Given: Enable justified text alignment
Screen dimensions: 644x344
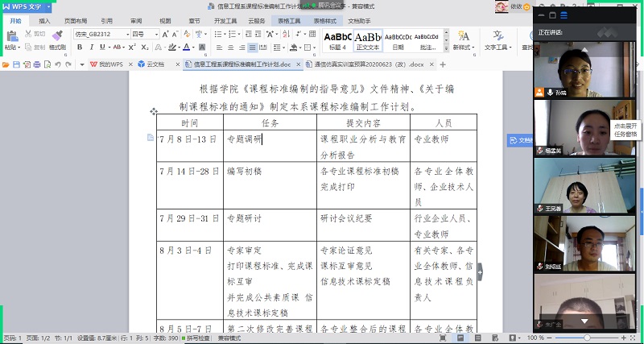Looking at the screenshot, I should [x=253, y=48].
